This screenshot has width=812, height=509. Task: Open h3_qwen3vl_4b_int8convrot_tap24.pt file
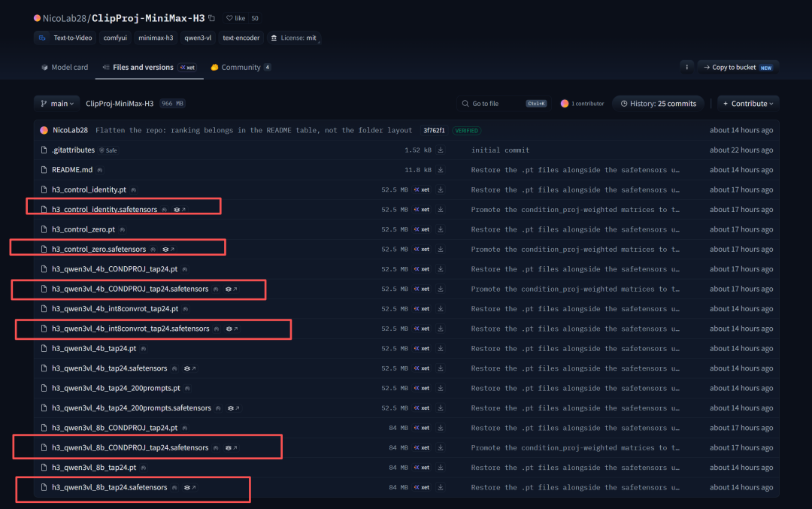tap(115, 308)
